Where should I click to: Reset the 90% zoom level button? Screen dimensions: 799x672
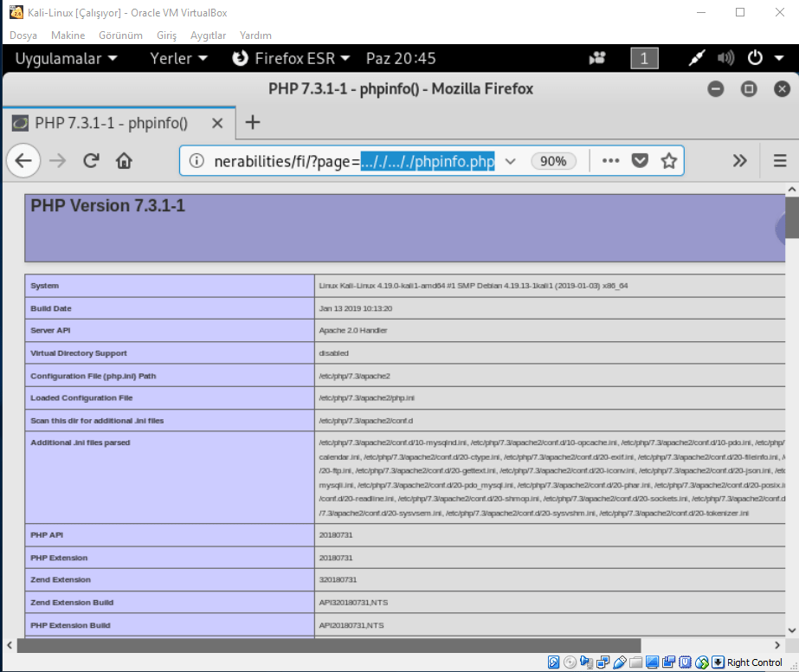(x=553, y=161)
